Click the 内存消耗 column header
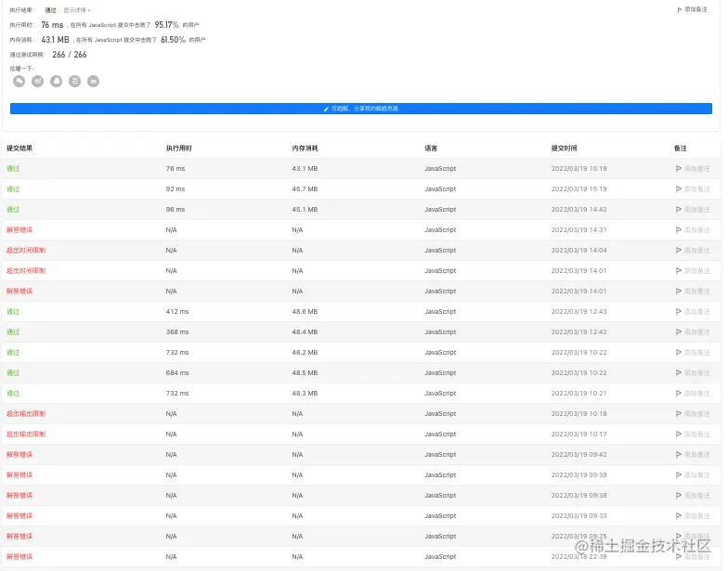728x571 pixels. click(x=305, y=149)
